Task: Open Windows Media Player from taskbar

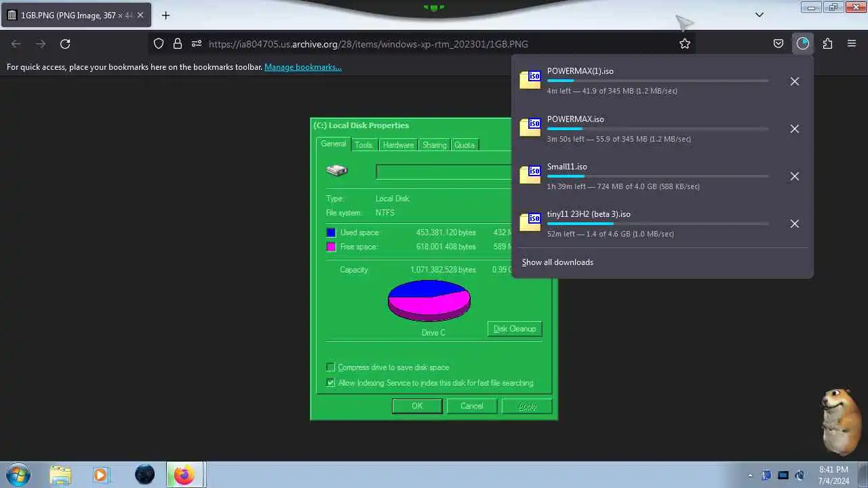Action: click(x=101, y=474)
